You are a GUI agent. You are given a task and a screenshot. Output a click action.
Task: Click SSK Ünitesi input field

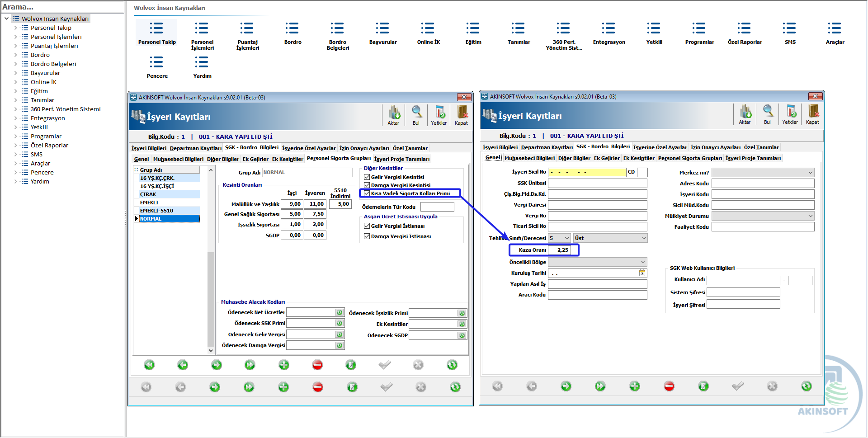[x=598, y=184]
